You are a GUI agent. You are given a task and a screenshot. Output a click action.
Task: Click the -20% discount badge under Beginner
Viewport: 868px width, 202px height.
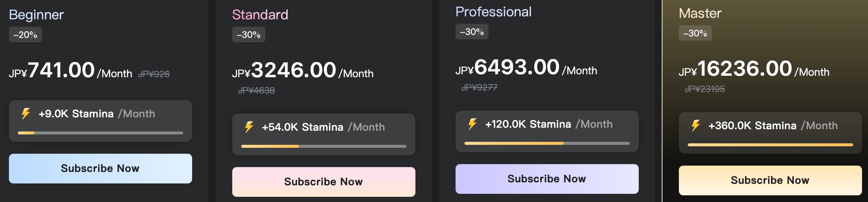coord(25,35)
